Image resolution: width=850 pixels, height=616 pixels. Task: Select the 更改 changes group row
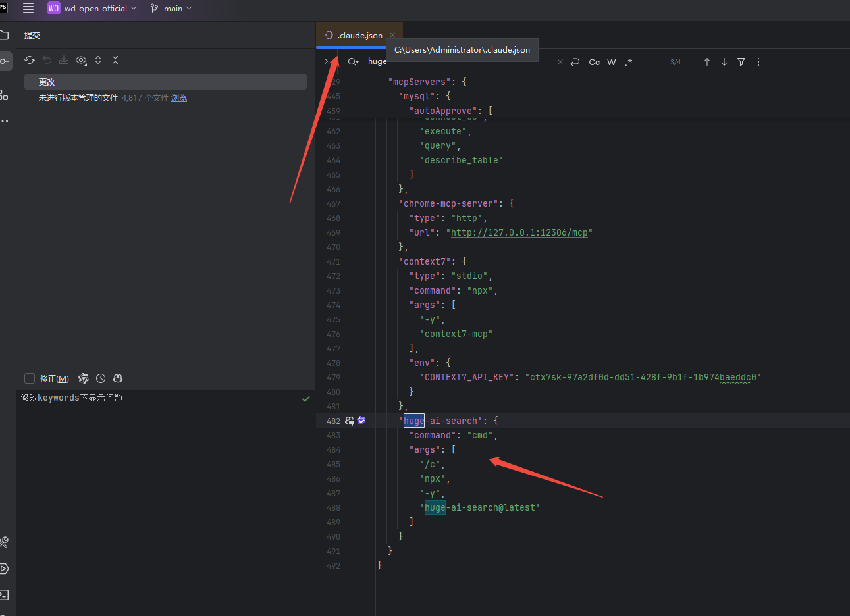tap(165, 82)
